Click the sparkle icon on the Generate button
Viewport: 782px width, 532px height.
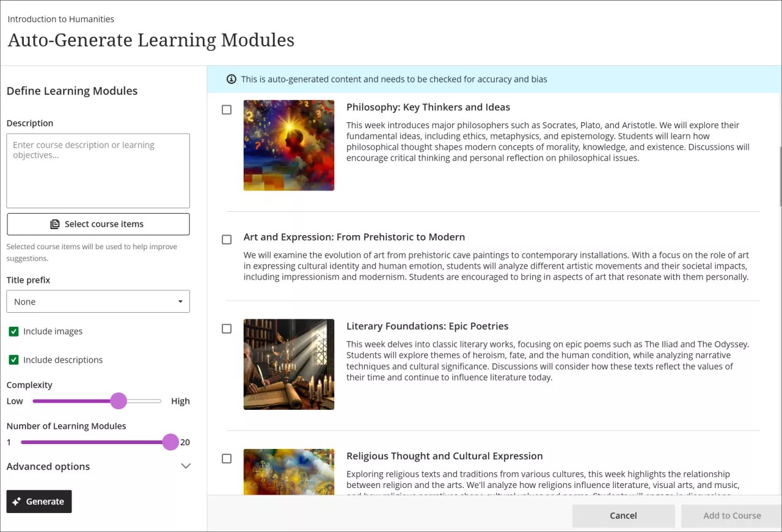coord(16,501)
